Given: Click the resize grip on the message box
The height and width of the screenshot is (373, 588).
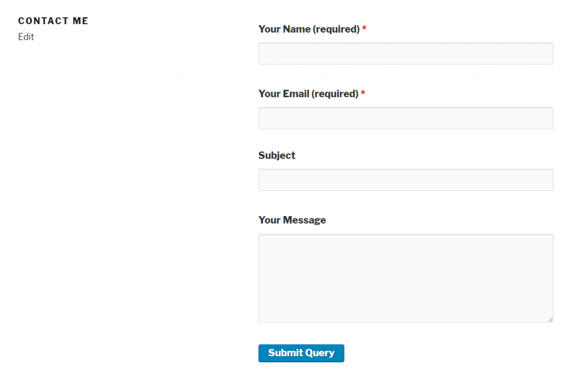Looking at the screenshot, I should coord(550,319).
